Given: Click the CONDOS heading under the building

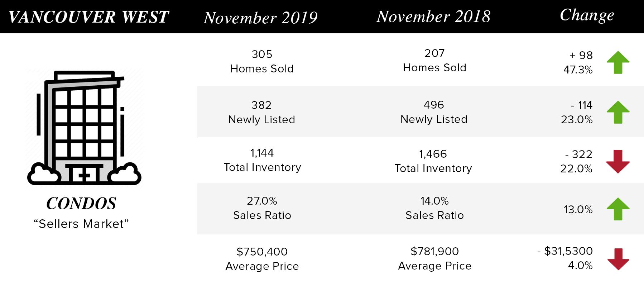Looking at the screenshot, I should click(x=81, y=204).
